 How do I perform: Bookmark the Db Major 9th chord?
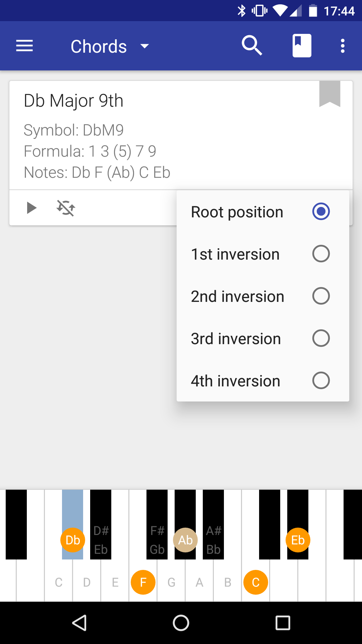330,94
